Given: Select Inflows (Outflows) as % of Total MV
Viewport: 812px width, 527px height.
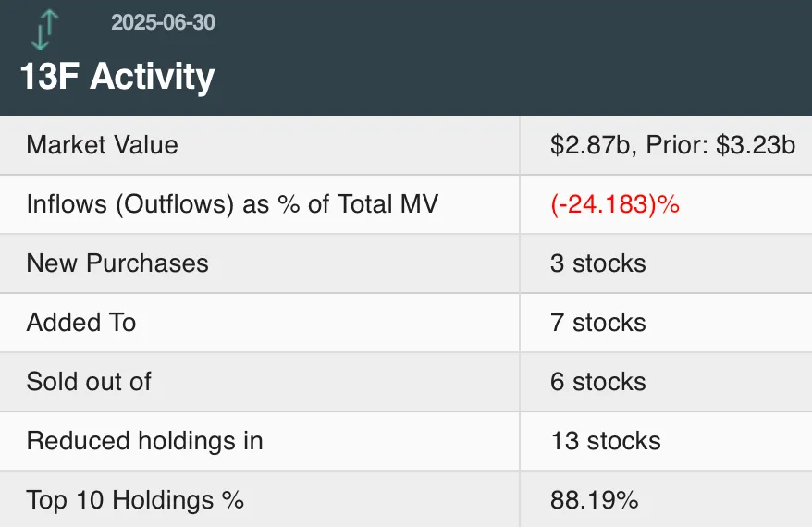Looking at the screenshot, I should 232,204.
